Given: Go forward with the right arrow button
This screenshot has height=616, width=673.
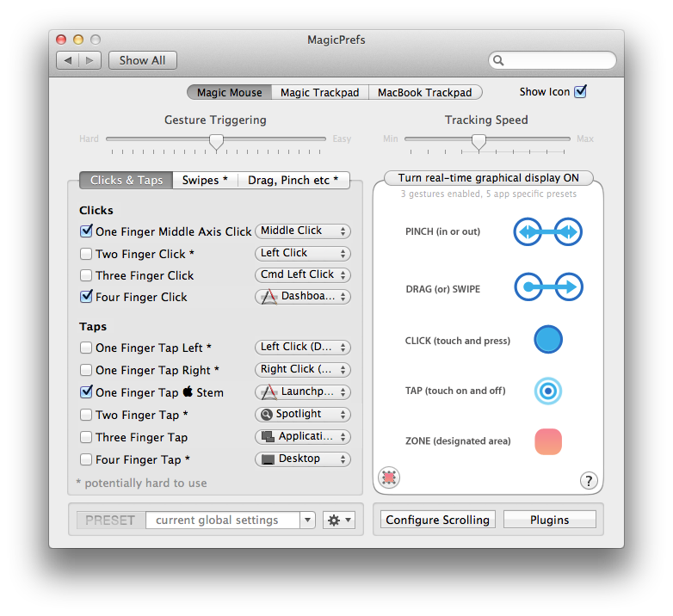Looking at the screenshot, I should click(x=91, y=60).
